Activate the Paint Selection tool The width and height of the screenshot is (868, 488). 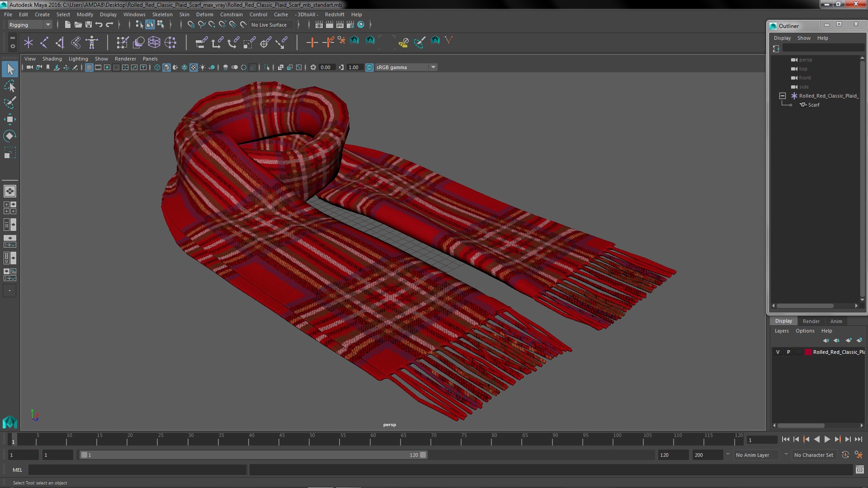[x=9, y=103]
